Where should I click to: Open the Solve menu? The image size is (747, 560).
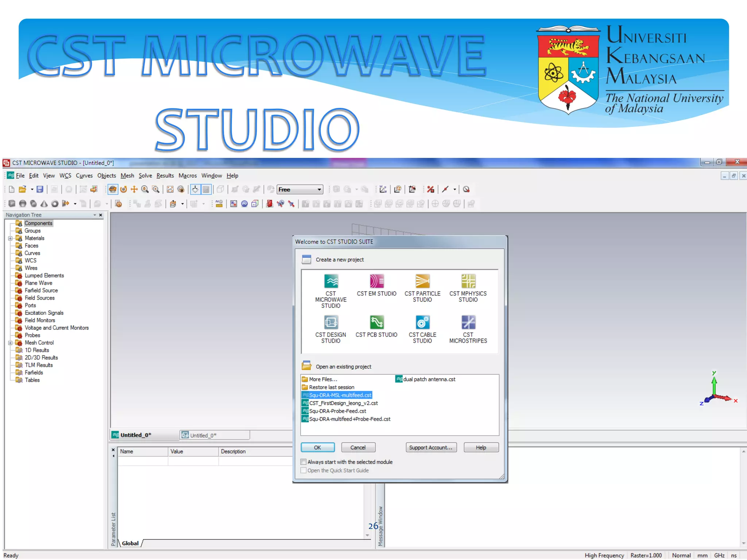pos(145,176)
